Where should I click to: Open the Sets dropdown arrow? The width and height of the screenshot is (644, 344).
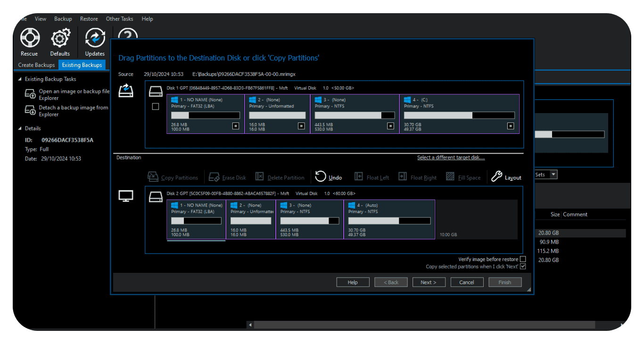[553, 174]
